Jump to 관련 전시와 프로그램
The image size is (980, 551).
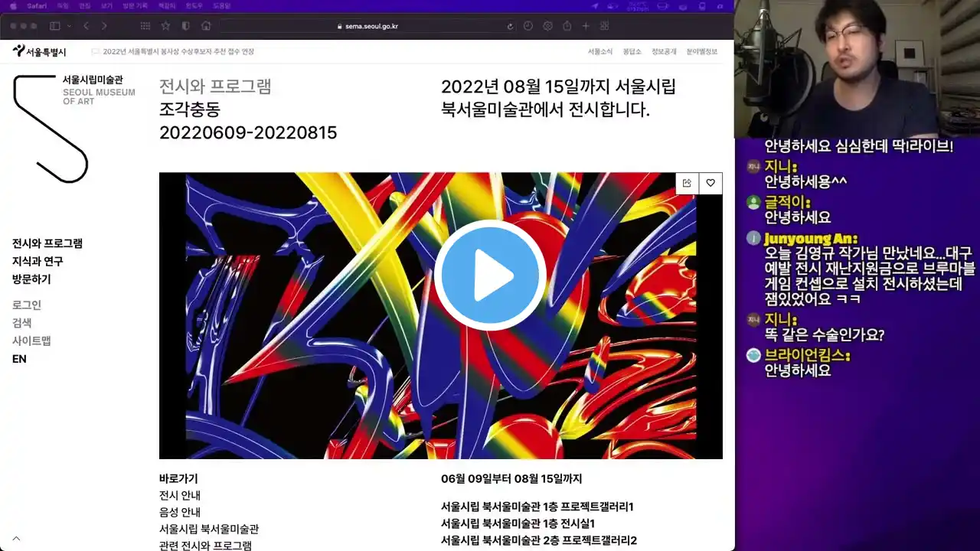[x=205, y=546]
